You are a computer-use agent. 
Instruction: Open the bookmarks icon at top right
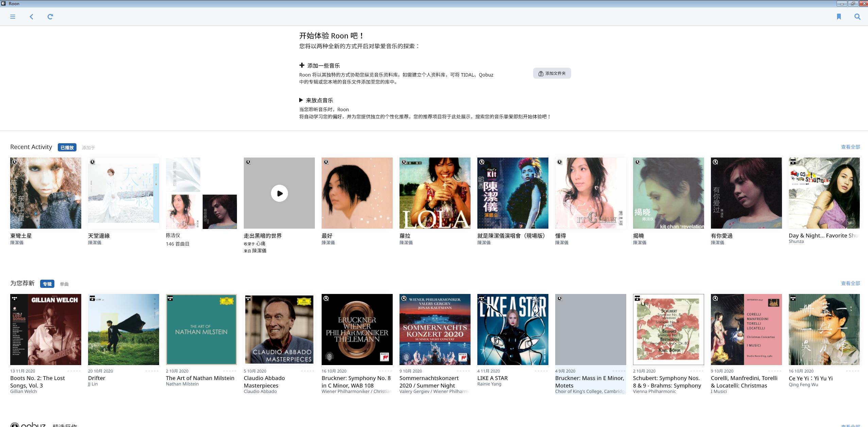coord(839,17)
